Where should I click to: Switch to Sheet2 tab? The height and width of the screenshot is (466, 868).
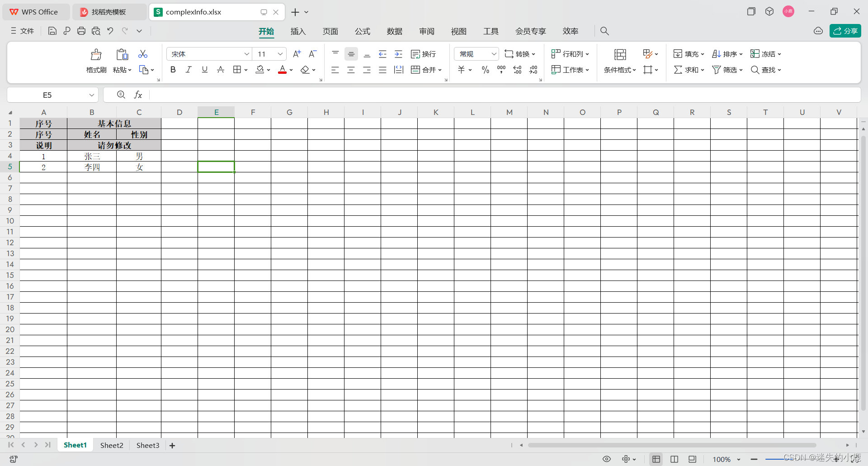[x=112, y=445]
